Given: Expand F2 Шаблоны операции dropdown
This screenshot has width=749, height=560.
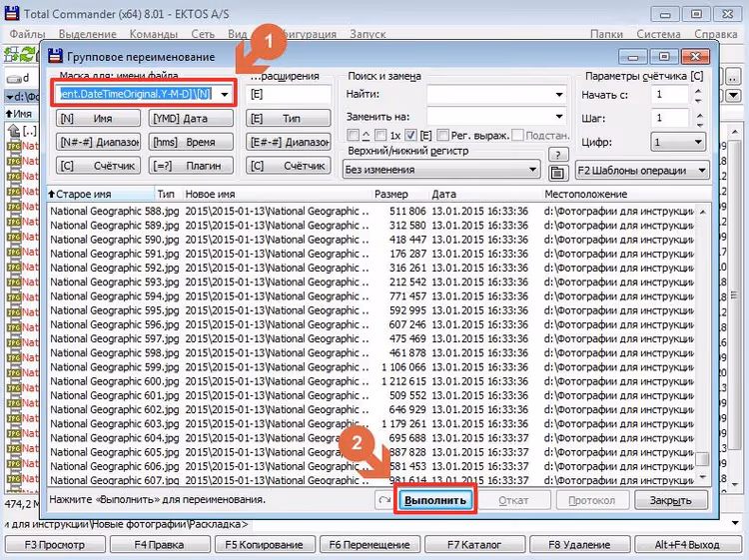Looking at the screenshot, I should (702, 170).
